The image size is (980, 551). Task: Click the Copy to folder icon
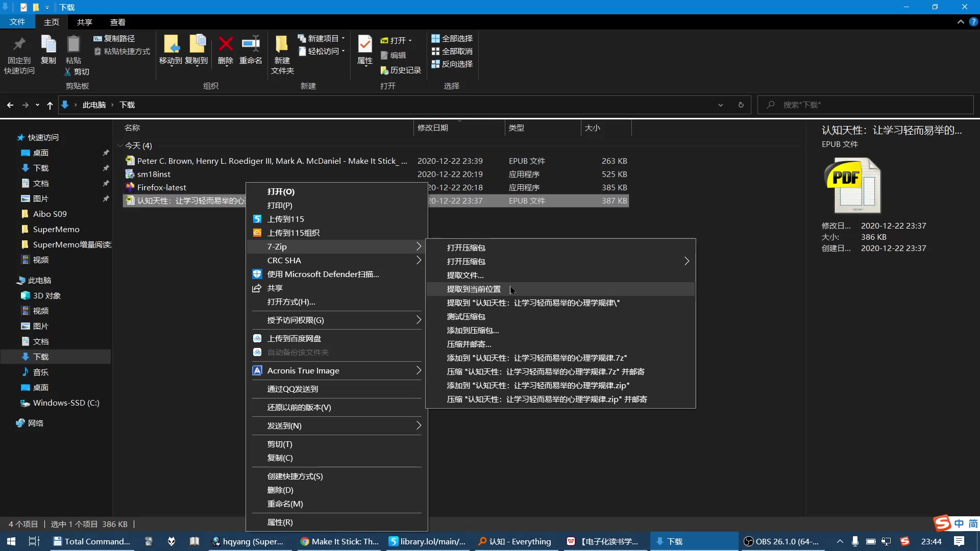pyautogui.click(x=197, y=45)
